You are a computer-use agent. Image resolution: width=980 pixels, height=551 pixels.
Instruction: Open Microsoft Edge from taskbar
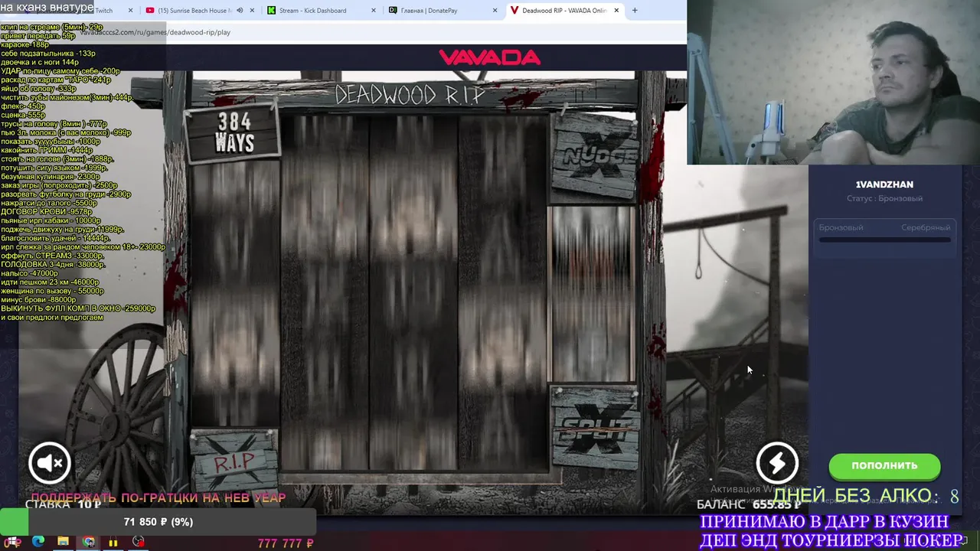coord(38,542)
